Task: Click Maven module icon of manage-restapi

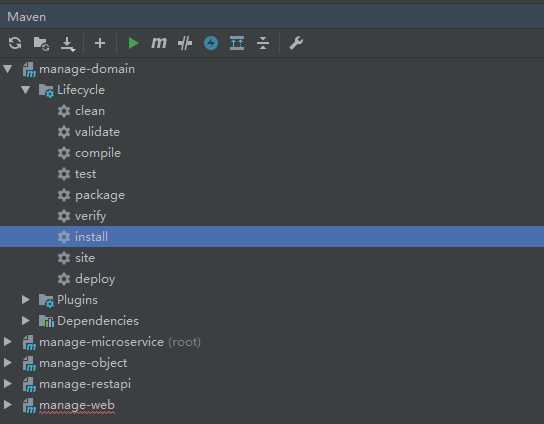Action: click(x=29, y=384)
